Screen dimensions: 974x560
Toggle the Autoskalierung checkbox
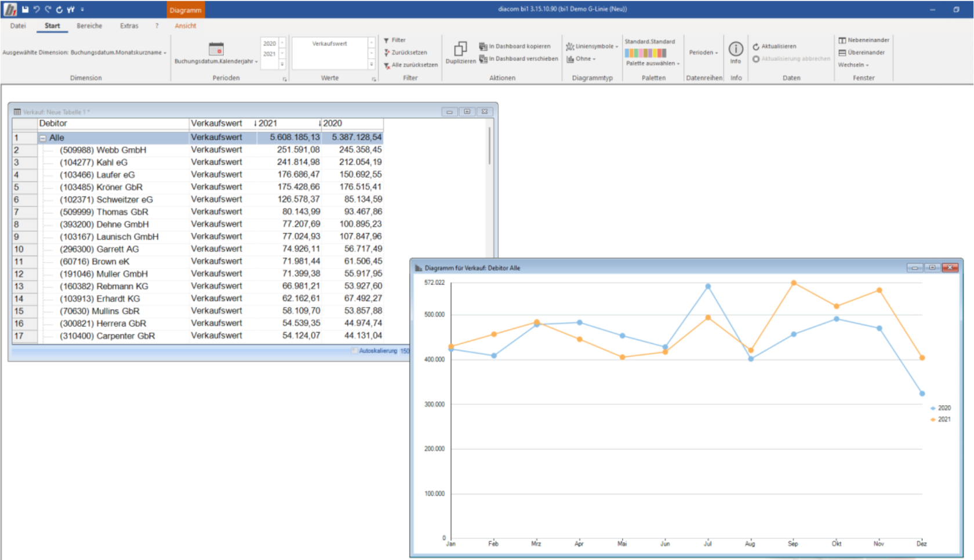point(354,351)
